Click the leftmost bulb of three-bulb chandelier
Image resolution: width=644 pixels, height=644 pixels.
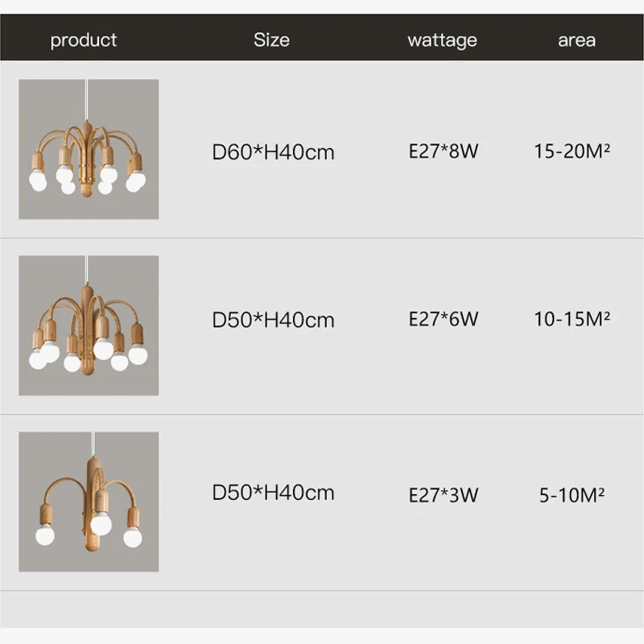tap(44, 535)
